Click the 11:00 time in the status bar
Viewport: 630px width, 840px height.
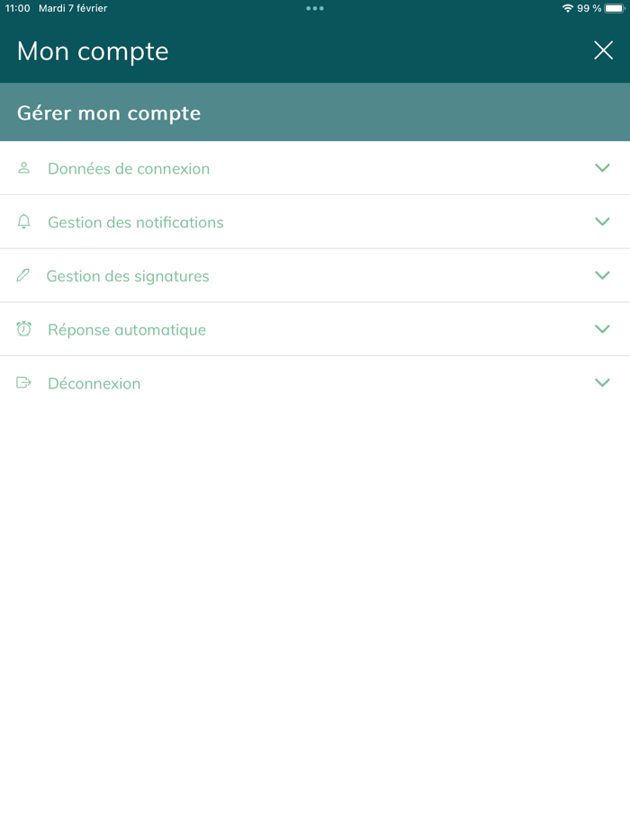[x=16, y=8]
